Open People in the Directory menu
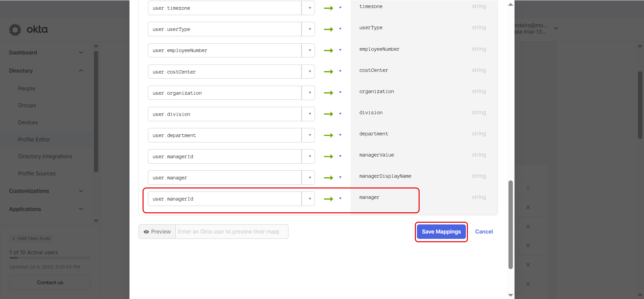 26,88
